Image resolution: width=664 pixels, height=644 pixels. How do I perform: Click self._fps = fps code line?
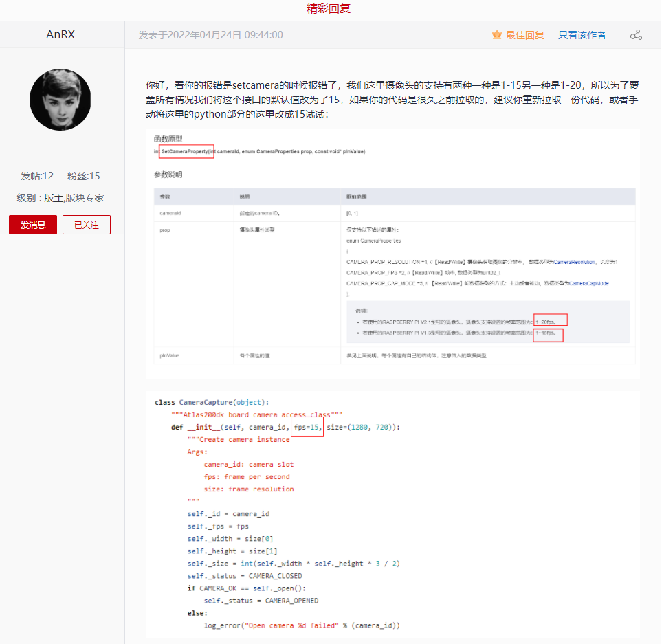(218, 526)
